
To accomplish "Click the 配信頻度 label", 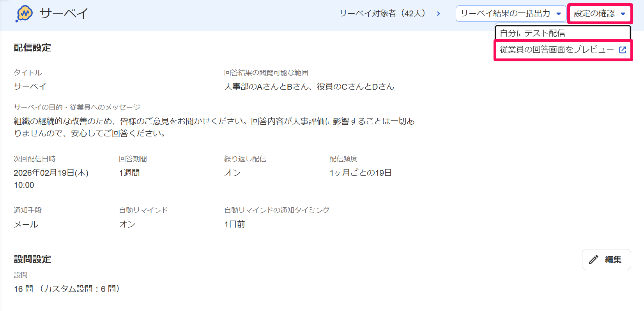I will point(343,159).
